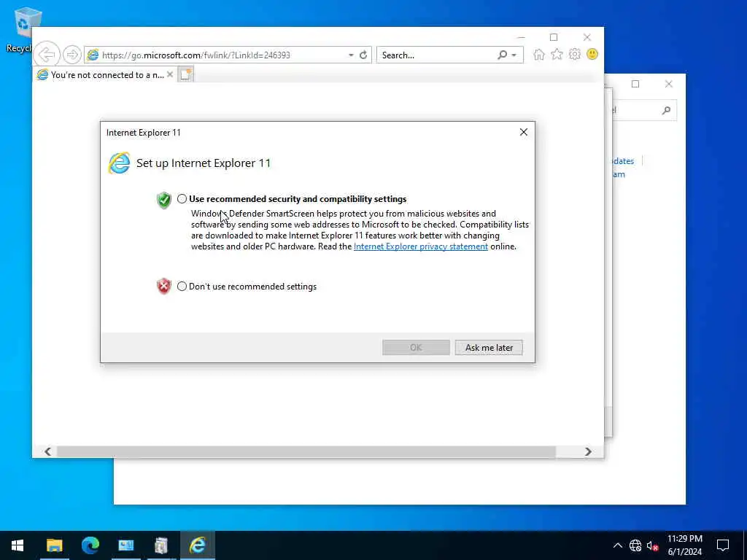Close the background window
Screen dimensions: 747x560
tap(668, 85)
